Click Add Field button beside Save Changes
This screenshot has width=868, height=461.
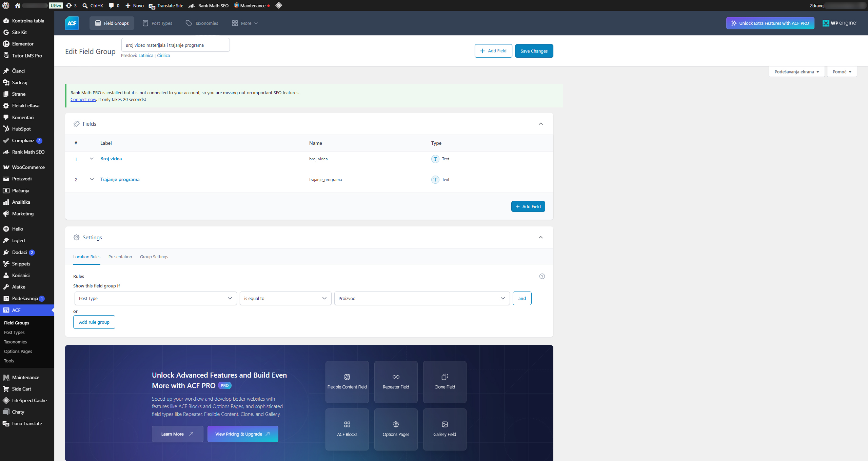click(x=493, y=51)
